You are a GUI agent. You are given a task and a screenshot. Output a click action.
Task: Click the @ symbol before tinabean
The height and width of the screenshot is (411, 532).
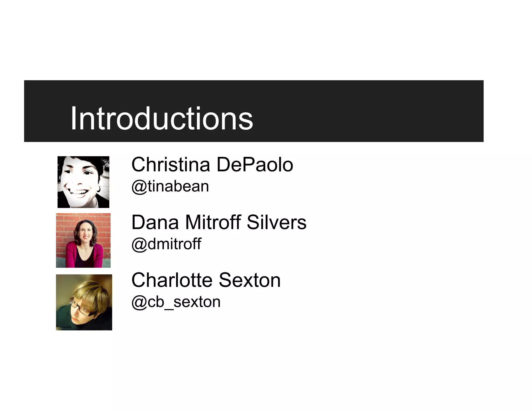139,187
